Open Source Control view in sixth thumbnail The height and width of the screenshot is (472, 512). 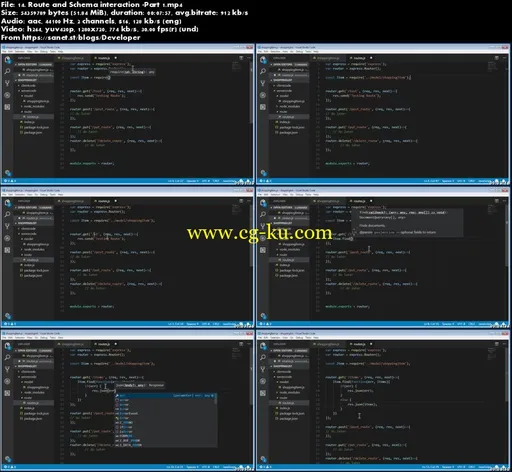tap(263, 369)
